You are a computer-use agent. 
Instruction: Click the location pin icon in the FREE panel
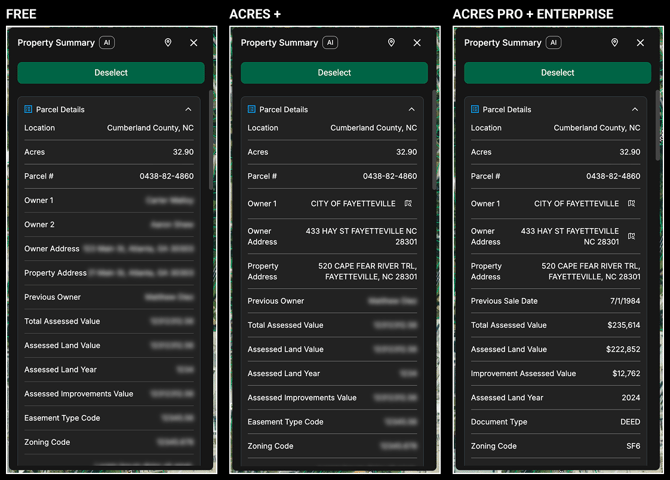click(168, 43)
